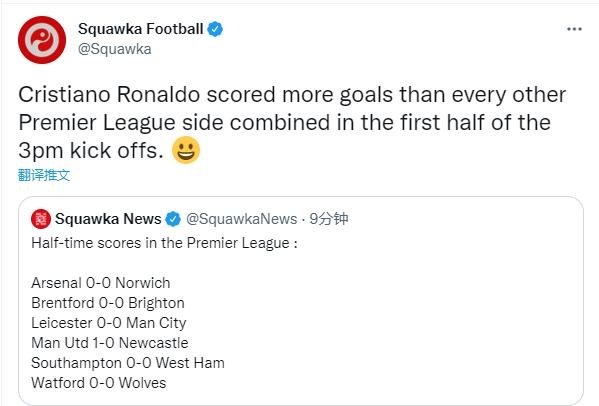
Task: Open the @Squawka handle link
Action: 115,49
